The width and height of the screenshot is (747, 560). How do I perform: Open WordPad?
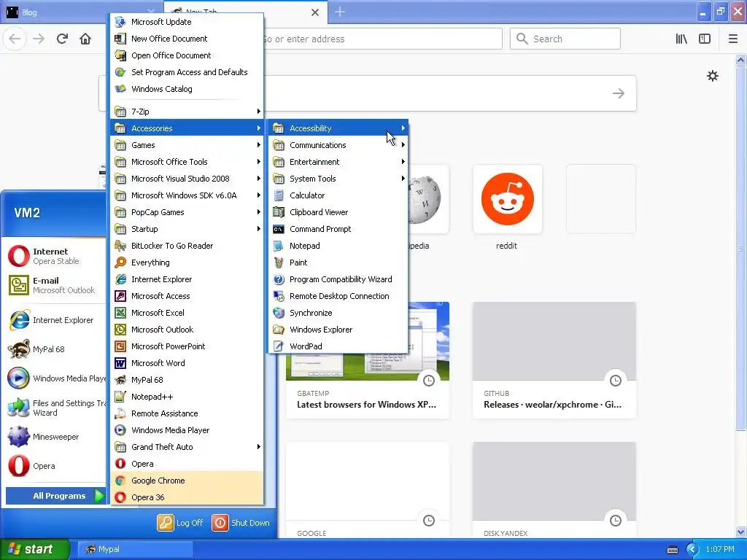(x=338, y=346)
